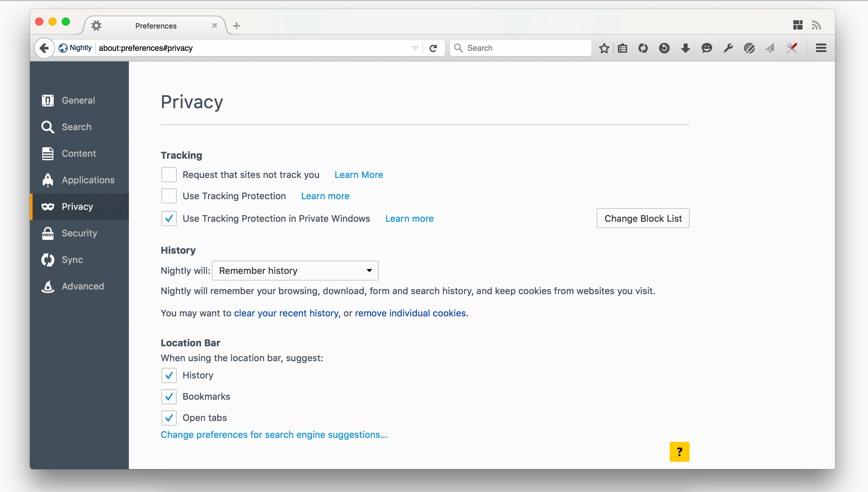
Task: Reload the current page
Action: click(x=433, y=48)
